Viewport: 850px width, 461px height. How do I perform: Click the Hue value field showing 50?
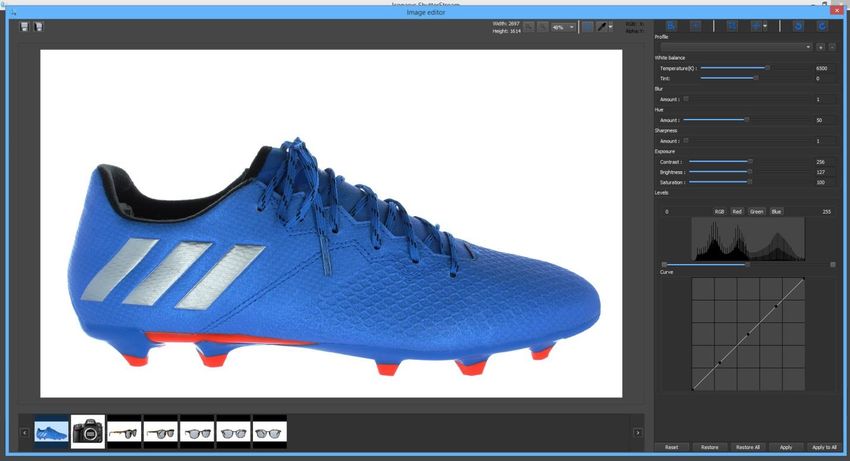(x=824, y=120)
